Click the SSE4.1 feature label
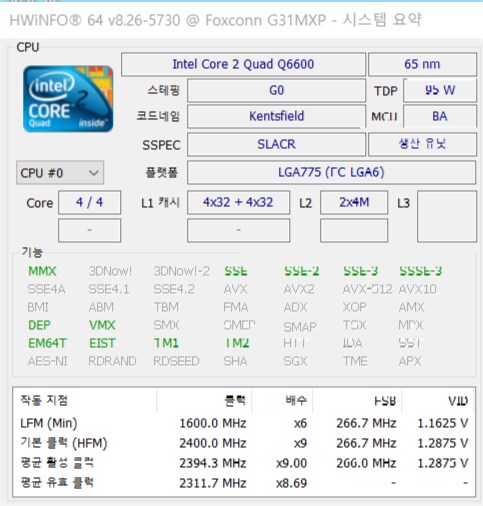Image resolution: width=483 pixels, height=506 pixels. click(109, 289)
